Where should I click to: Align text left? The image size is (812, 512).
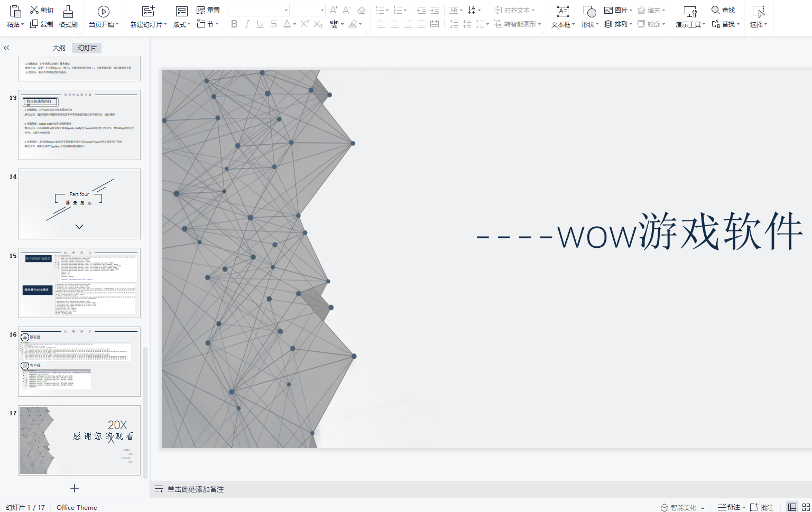382,24
